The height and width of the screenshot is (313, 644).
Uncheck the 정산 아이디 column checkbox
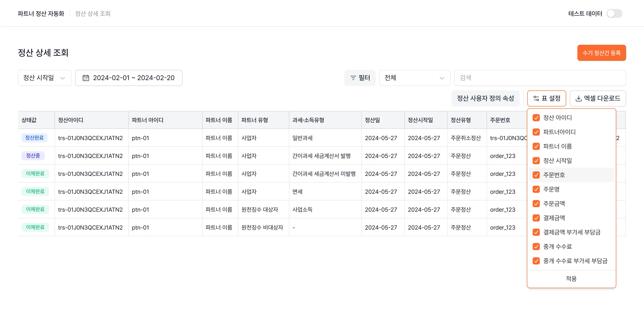coord(536,118)
